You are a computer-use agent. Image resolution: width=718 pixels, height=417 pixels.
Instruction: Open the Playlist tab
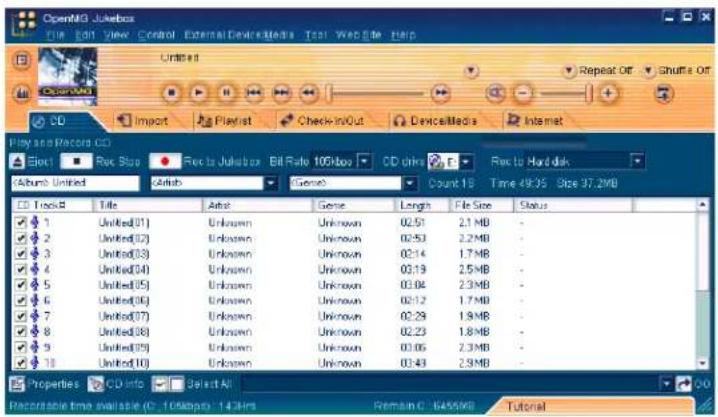tap(224, 121)
